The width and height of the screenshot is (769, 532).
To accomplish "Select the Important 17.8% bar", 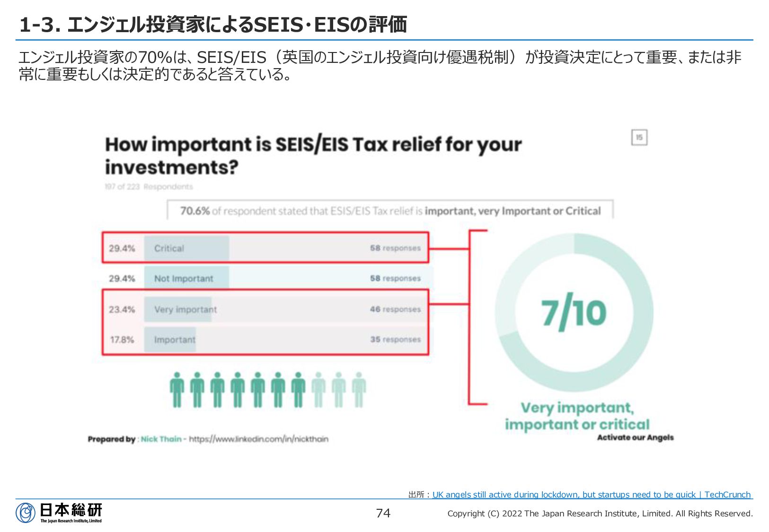I will (x=265, y=340).
